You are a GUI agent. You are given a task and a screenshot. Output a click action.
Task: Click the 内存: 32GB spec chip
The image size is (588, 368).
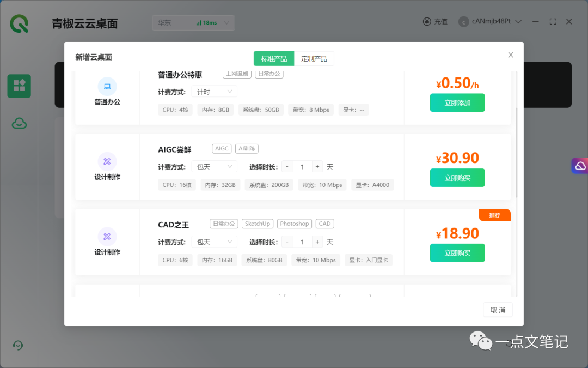(x=220, y=185)
